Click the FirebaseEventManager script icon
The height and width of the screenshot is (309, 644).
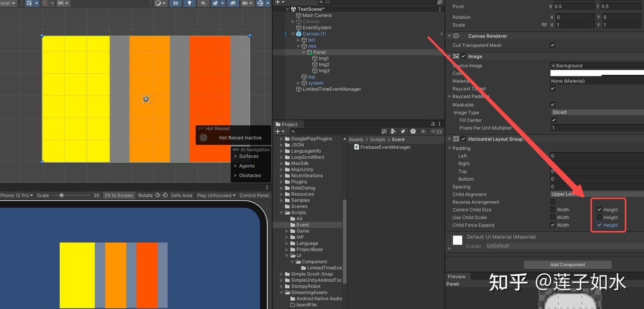356,147
